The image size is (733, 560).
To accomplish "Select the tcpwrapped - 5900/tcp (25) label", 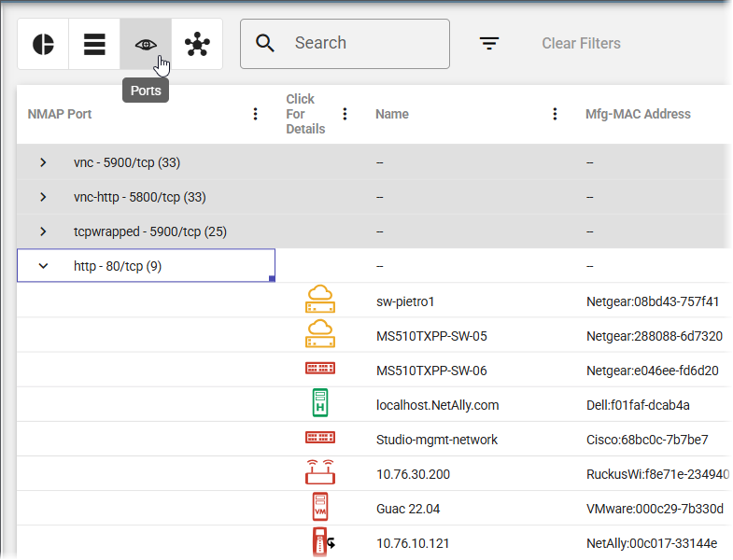I will tap(150, 231).
